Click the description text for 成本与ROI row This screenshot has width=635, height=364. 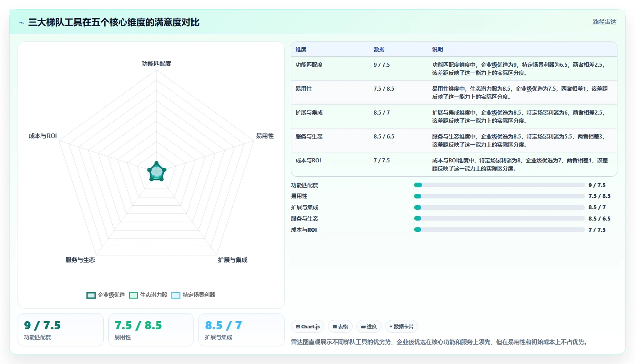pyautogui.click(x=520, y=164)
